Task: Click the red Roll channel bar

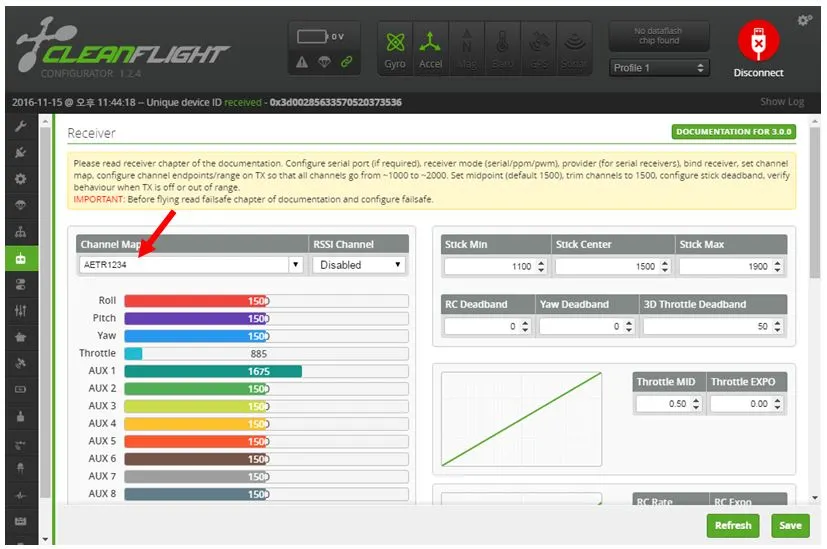Action: coord(266,301)
